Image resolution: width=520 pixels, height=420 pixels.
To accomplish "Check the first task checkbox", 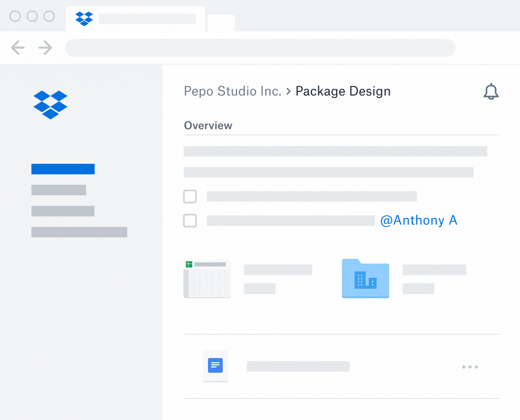I will pos(190,196).
